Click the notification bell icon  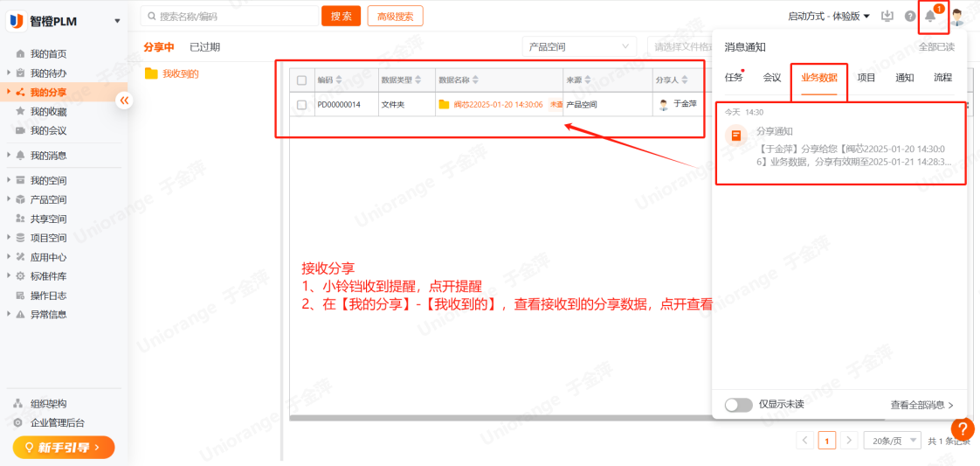(930, 17)
